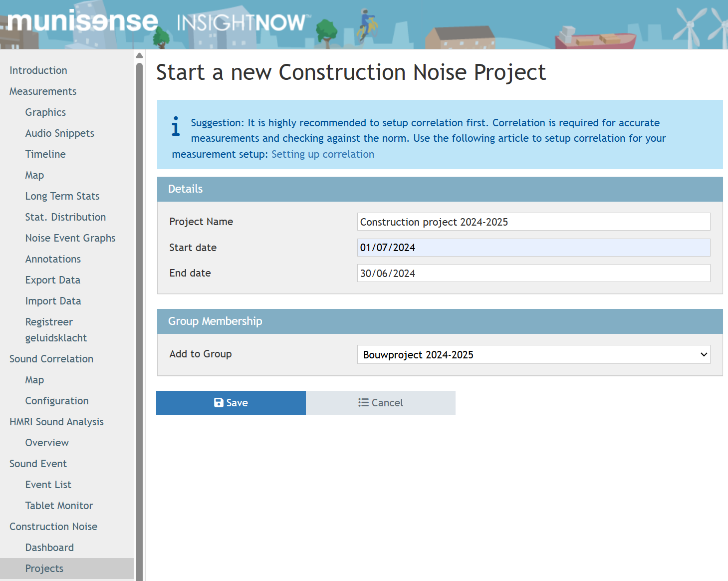Open the Setting up correlation article
The height and width of the screenshot is (581, 728).
pos(322,154)
